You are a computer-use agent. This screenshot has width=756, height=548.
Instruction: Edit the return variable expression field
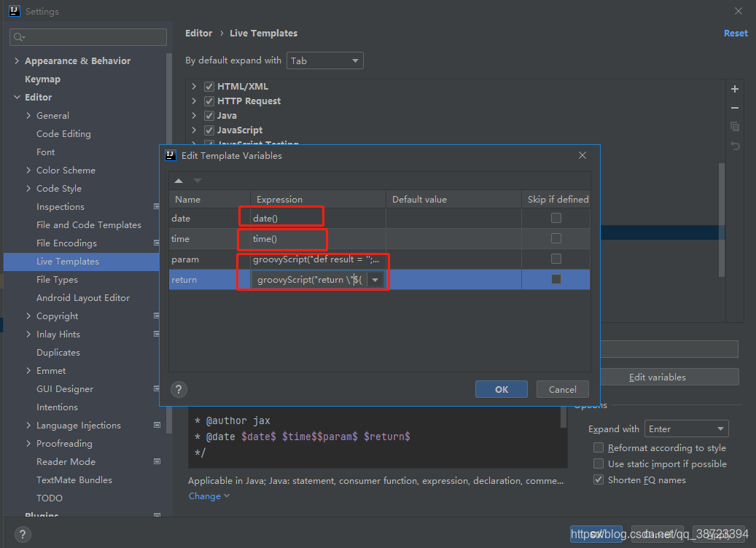[x=310, y=280]
